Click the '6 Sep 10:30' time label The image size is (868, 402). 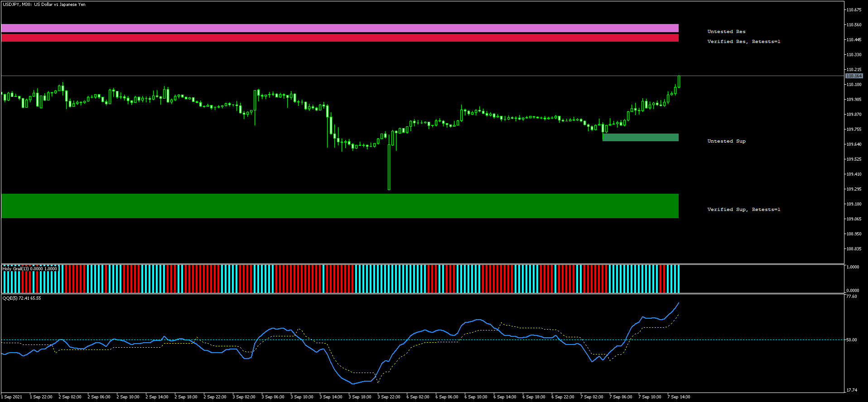pos(476,397)
